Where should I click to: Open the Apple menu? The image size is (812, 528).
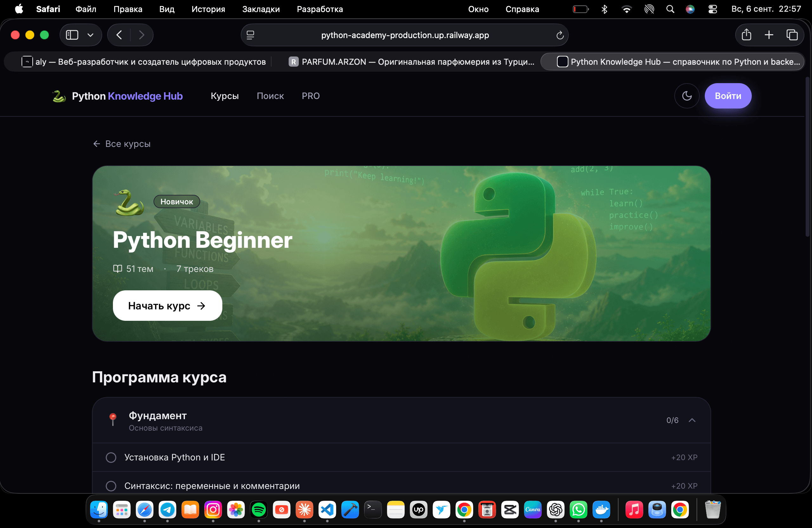point(19,9)
